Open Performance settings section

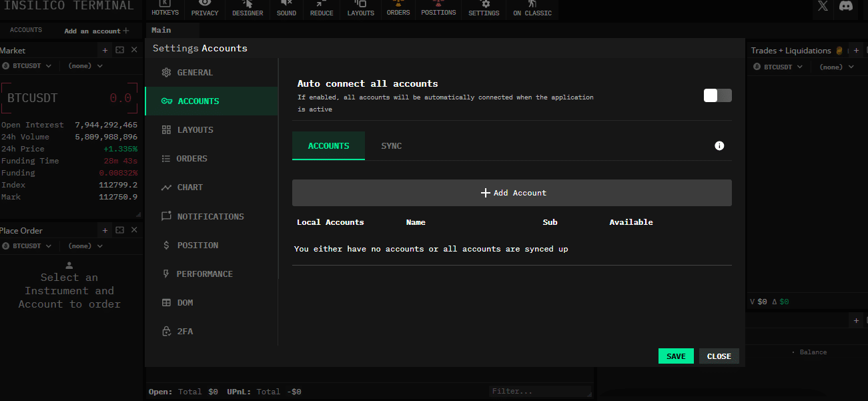pyautogui.click(x=211, y=274)
